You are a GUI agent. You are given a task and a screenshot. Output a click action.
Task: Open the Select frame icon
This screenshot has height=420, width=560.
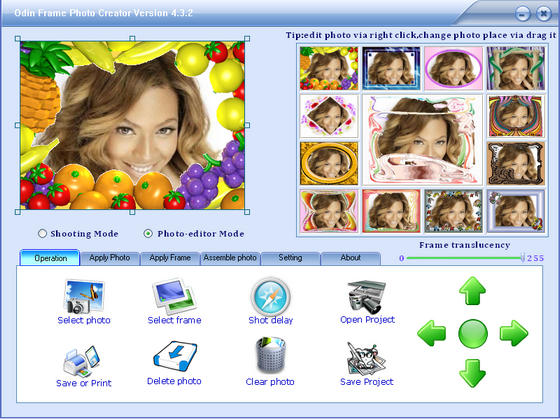(x=174, y=296)
